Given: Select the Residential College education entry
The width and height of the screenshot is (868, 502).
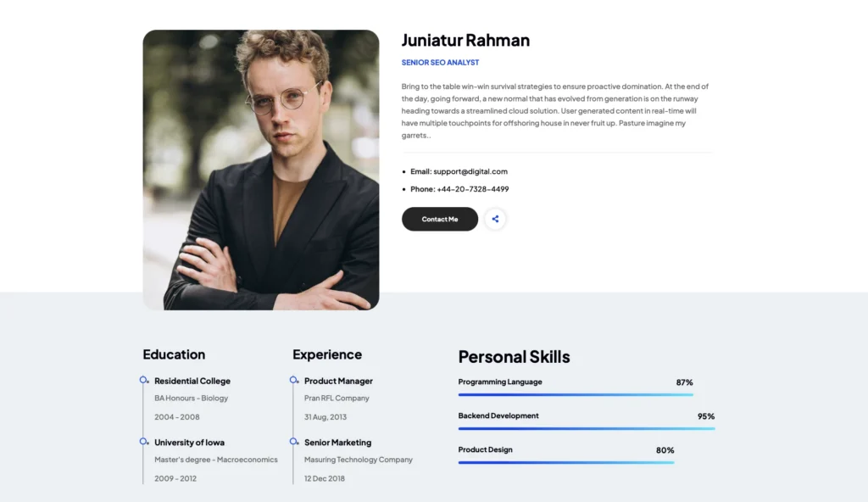Looking at the screenshot, I should 192,381.
